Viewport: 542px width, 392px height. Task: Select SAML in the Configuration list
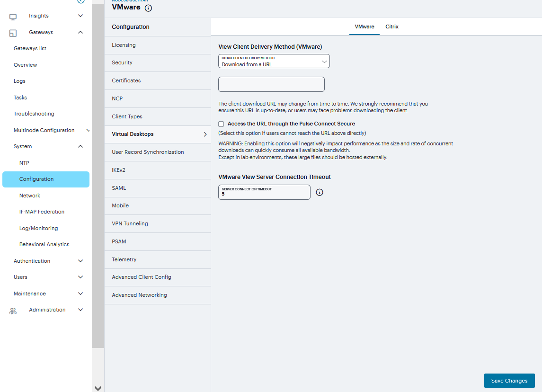click(118, 188)
